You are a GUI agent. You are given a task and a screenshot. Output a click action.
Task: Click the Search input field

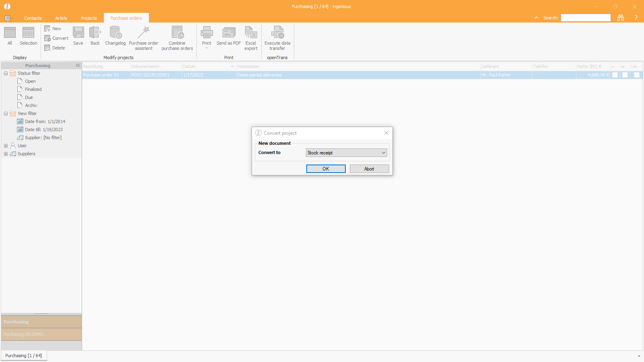pos(586,18)
